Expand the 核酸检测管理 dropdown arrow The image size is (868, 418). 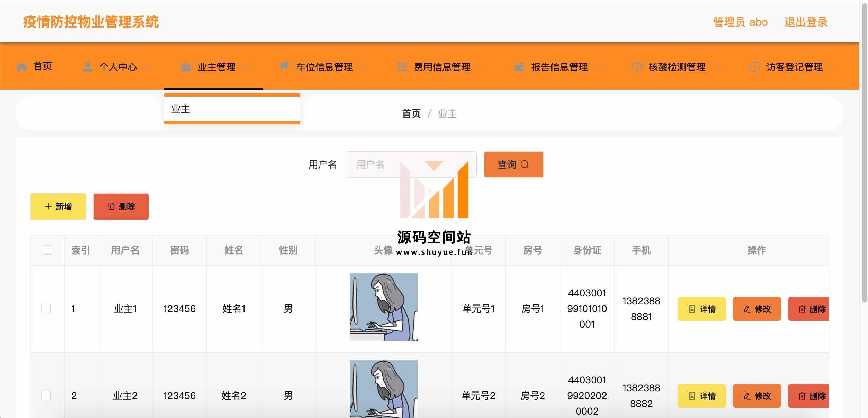click(x=715, y=66)
